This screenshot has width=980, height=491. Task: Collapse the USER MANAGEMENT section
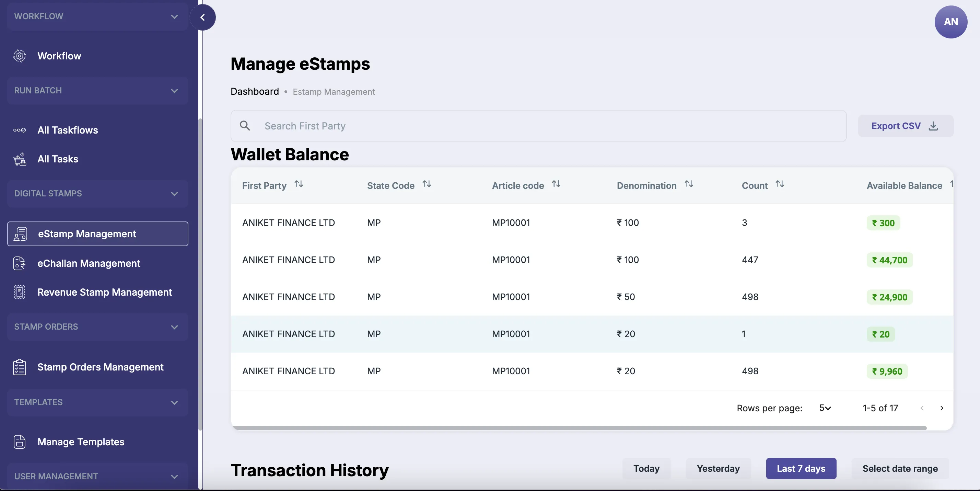click(97, 476)
